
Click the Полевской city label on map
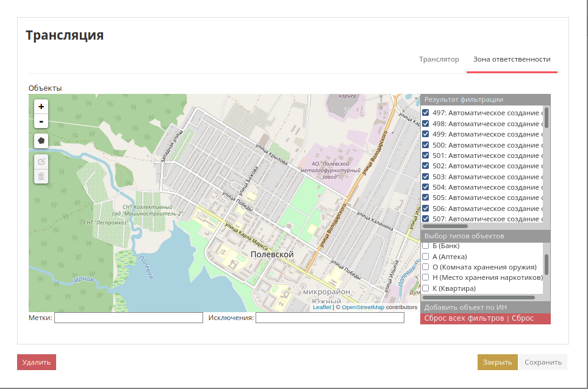(x=272, y=254)
